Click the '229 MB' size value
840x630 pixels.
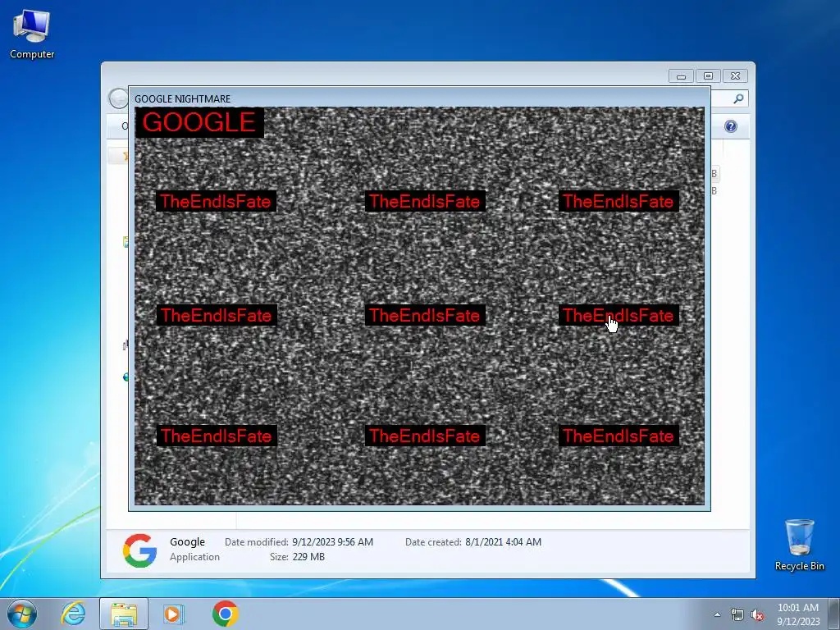pyautogui.click(x=308, y=557)
